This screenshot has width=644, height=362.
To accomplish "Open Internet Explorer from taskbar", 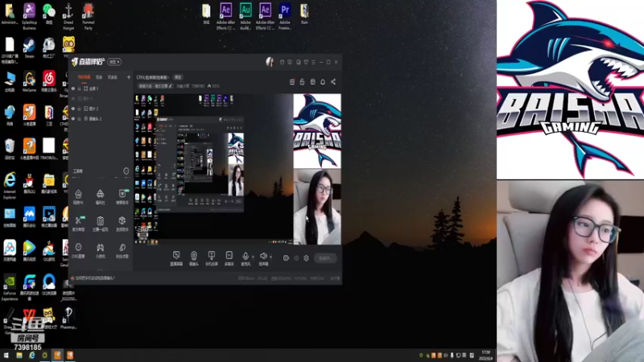I will (x=31, y=356).
